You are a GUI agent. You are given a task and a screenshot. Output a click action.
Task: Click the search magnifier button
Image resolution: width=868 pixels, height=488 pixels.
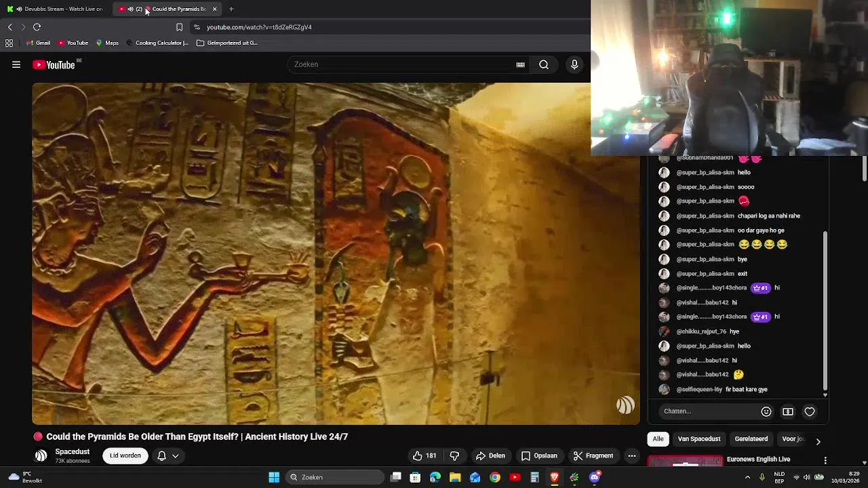(x=544, y=64)
